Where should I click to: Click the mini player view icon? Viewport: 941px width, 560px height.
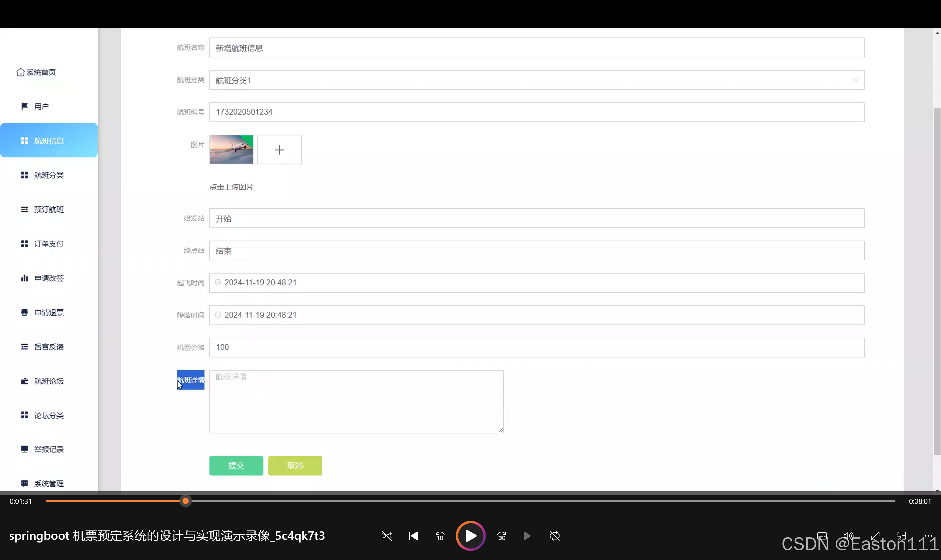(x=901, y=536)
